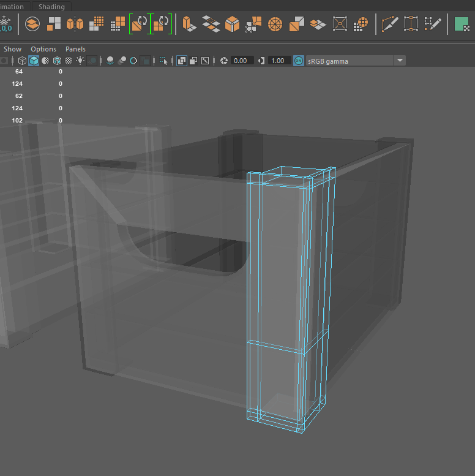Open the Panels menu
The width and height of the screenshot is (475, 476).
76,49
